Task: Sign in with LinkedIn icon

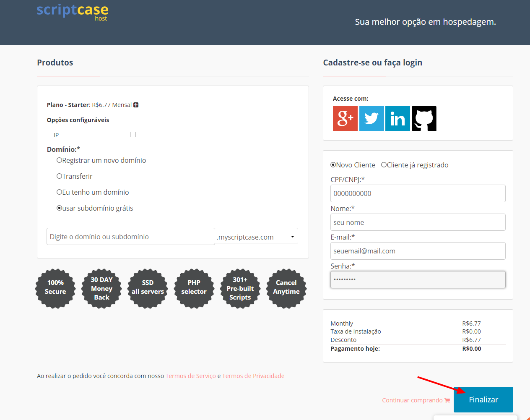Action: [397, 118]
